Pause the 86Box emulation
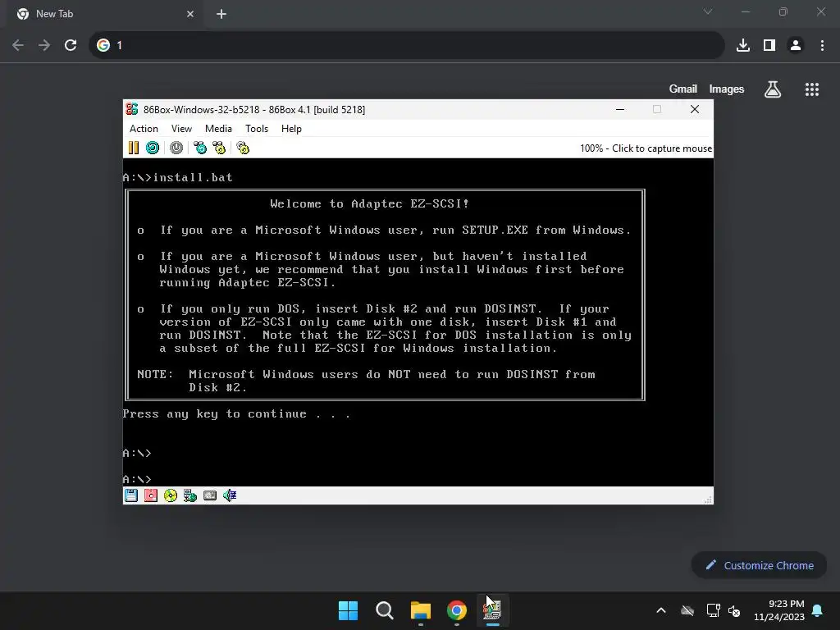This screenshot has width=840, height=630. tap(134, 148)
